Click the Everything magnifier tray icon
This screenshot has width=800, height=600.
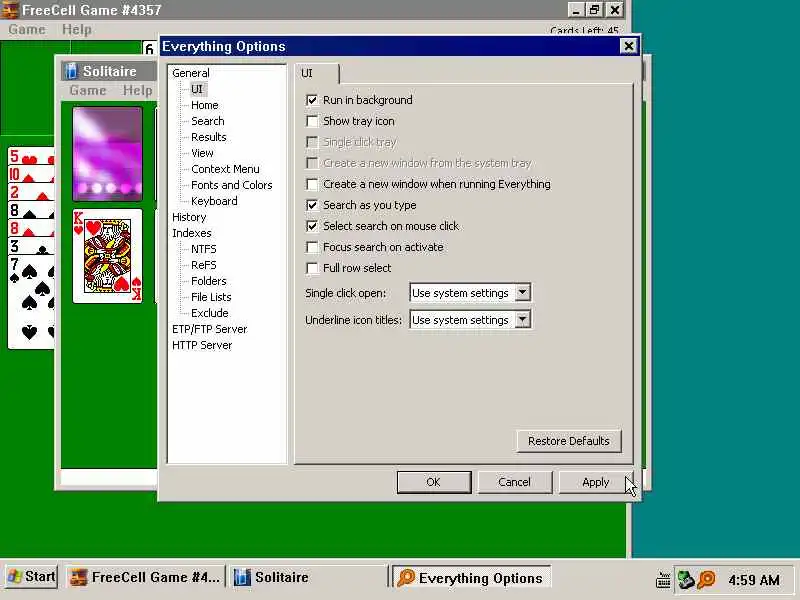click(707, 580)
